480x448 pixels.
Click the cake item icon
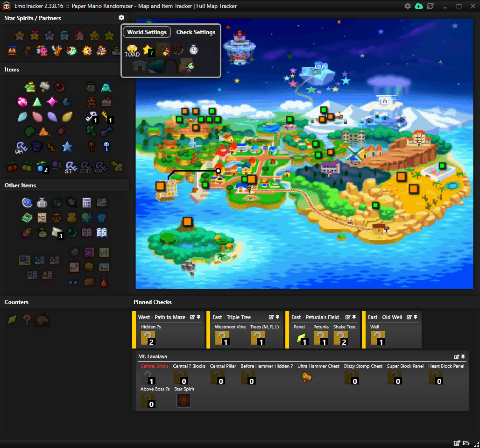pos(106,102)
